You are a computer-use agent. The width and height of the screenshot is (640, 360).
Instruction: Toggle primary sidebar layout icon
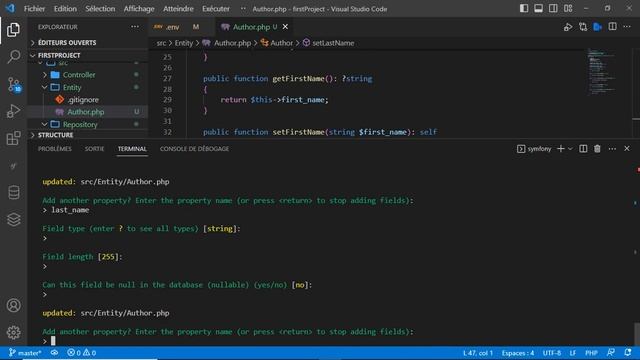pos(524,8)
